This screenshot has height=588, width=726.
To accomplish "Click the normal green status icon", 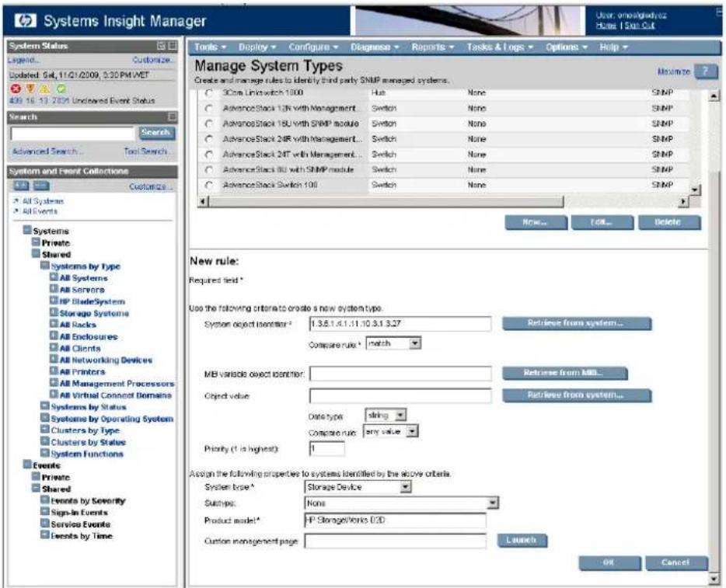I will (61, 89).
